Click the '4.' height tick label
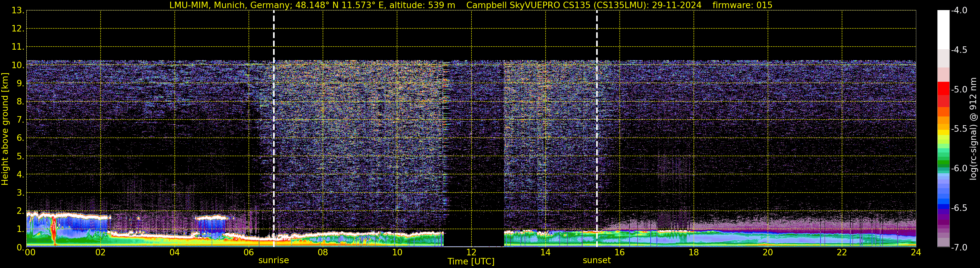Viewport: 980px width, 268px height. click(20, 174)
